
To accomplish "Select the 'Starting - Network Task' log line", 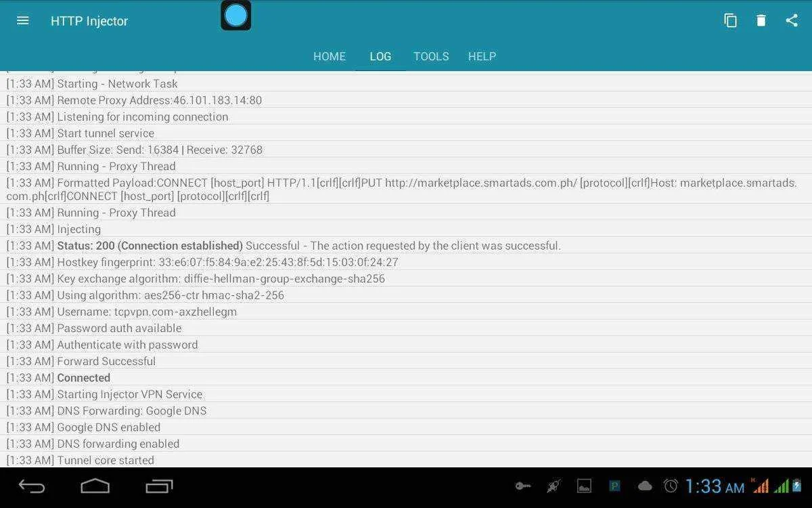I will pos(406,83).
